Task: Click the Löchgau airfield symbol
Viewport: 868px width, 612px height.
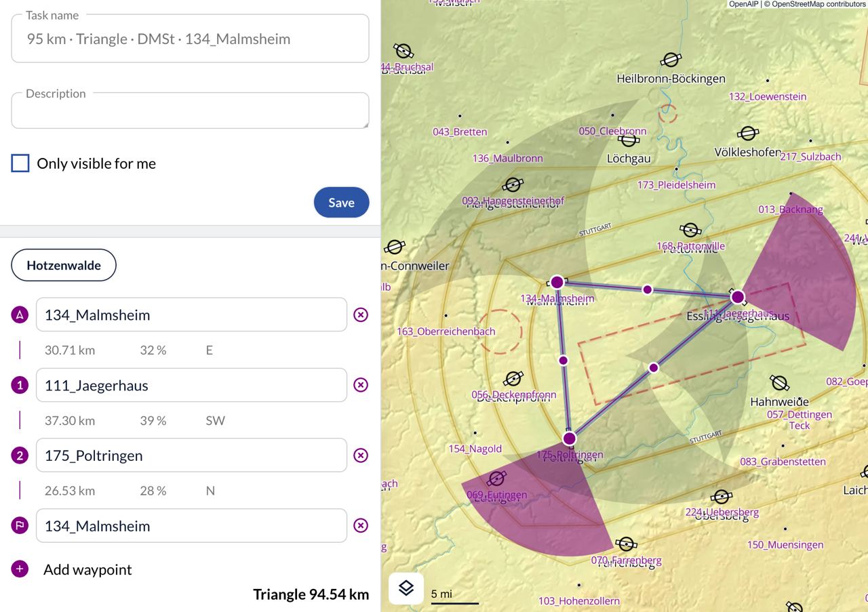Action: coord(629,140)
